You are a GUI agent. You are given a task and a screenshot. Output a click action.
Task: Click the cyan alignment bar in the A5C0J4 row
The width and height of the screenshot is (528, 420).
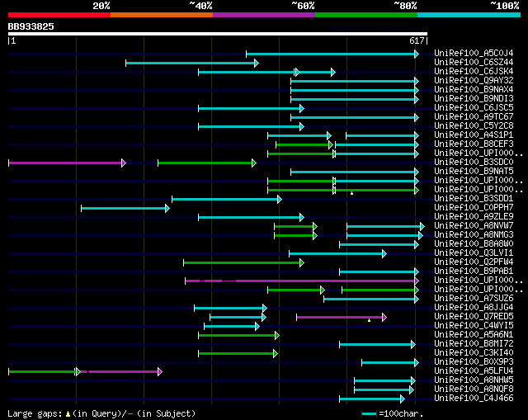click(x=332, y=54)
